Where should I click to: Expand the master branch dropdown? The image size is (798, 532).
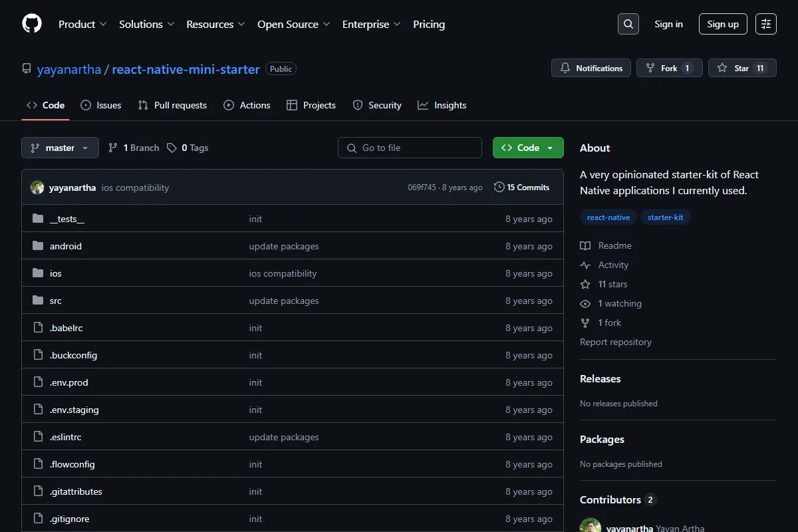[60, 148]
